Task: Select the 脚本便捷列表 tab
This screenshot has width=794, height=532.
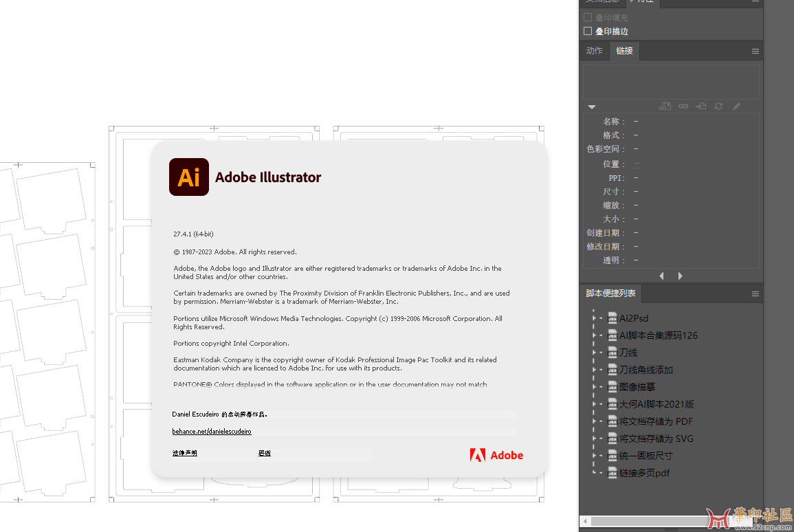Action: (610, 293)
